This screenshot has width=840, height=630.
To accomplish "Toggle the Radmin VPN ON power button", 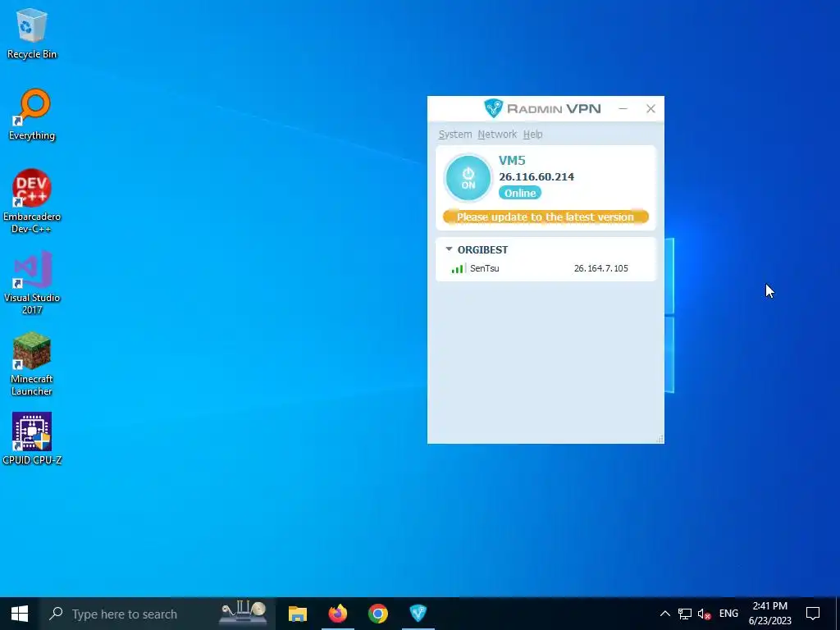I will 468,178.
